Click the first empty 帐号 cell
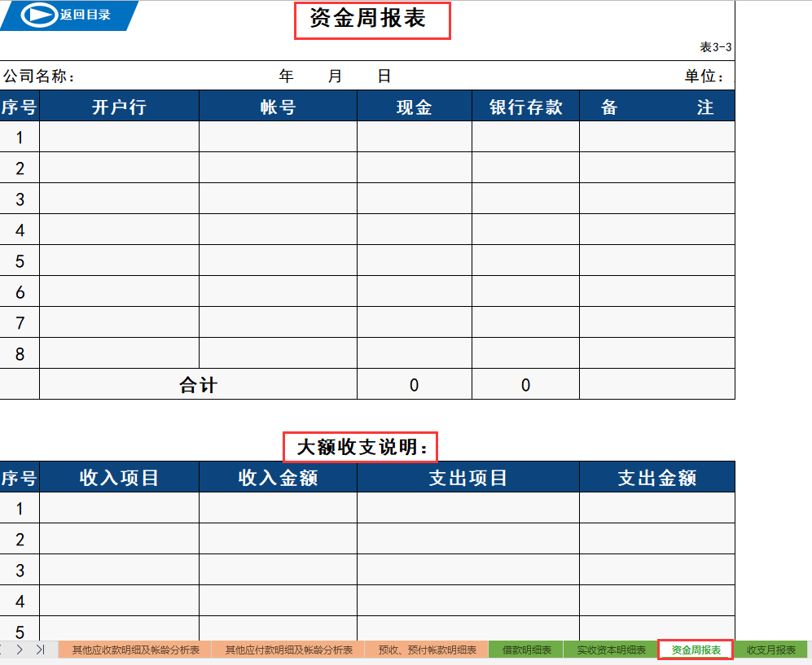 [278, 136]
